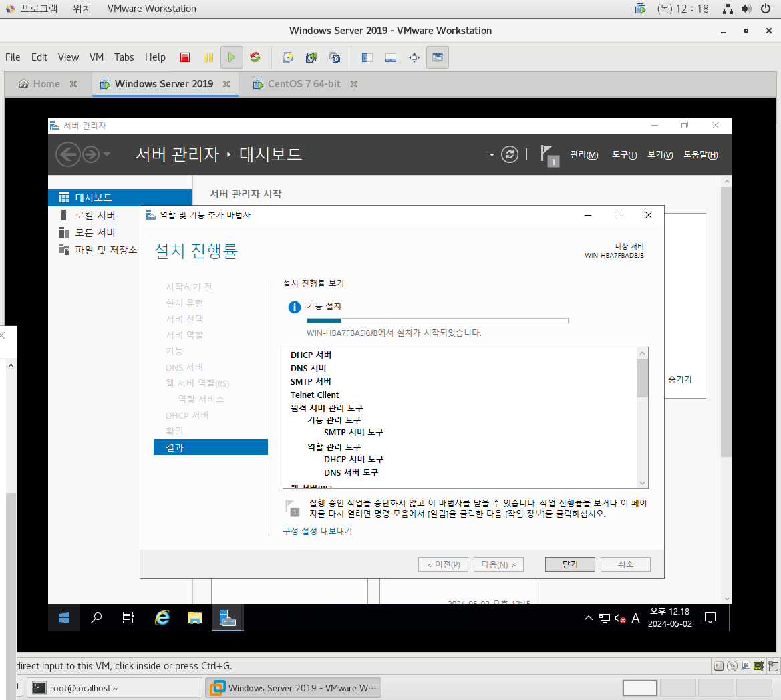Toggle the VMware library sidebar icon
Image resolution: width=781 pixels, height=700 pixels.
pos(367,57)
